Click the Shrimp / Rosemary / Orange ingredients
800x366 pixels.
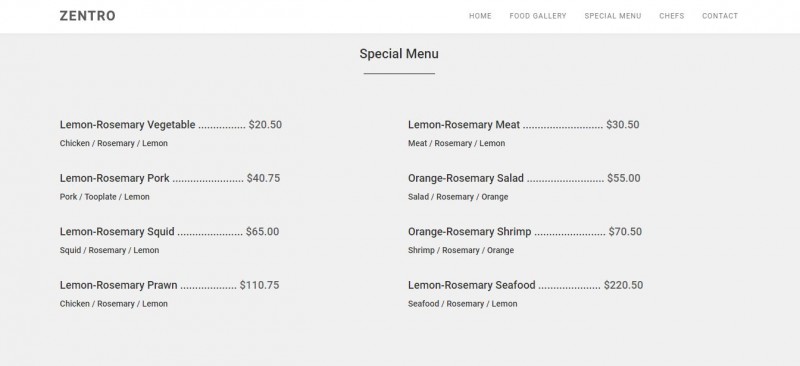click(x=461, y=251)
